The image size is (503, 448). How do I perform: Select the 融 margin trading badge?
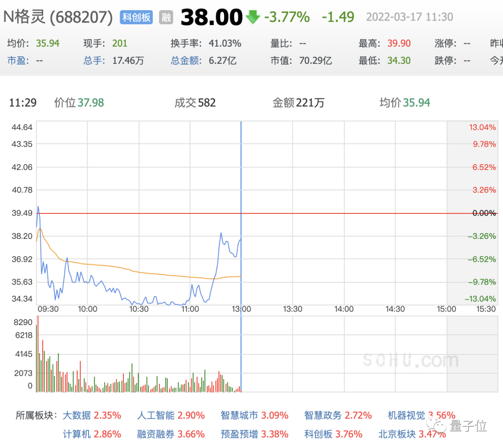(165, 16)
